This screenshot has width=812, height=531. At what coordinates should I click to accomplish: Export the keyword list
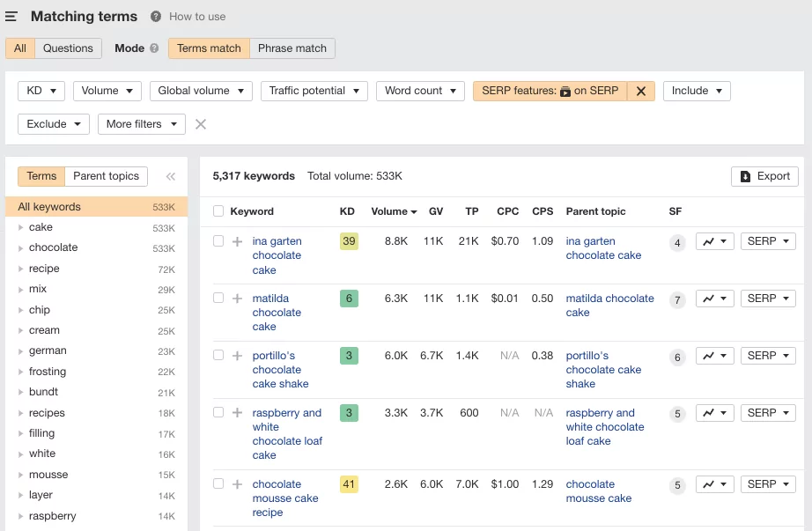tap(764, 176)
